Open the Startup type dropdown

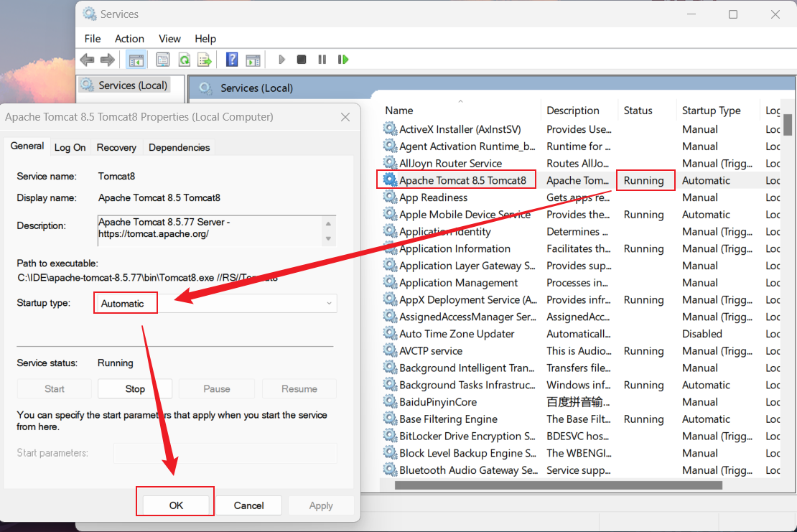215,304
